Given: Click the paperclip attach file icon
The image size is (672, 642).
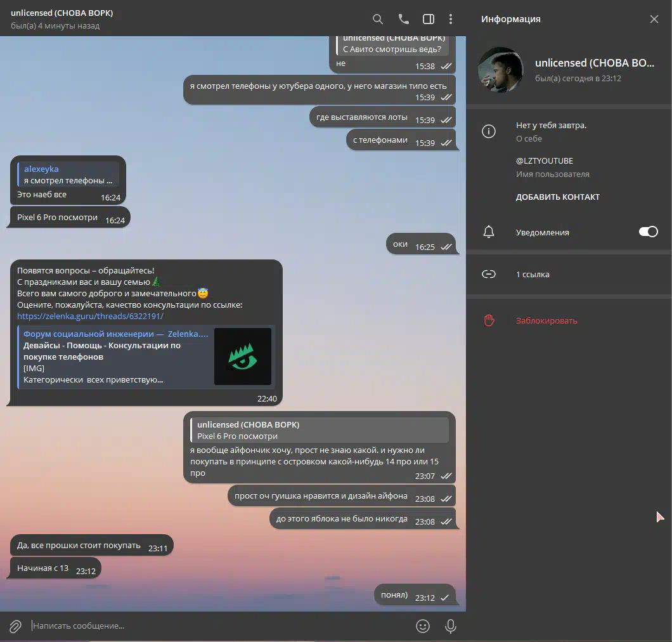Looking at the screenshot, I should (x=15, y=626).
